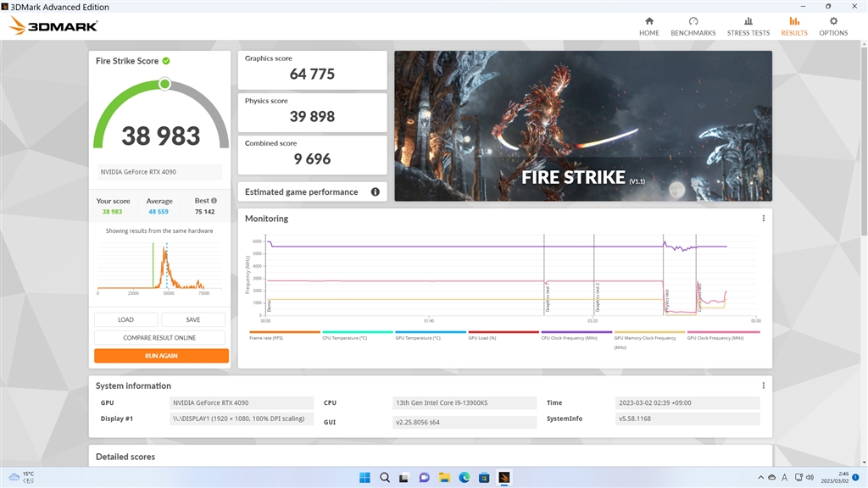This screenshot has height=488, width=868.
Task: Click the Estimated game performance row
Action: [x=312, y=192]
